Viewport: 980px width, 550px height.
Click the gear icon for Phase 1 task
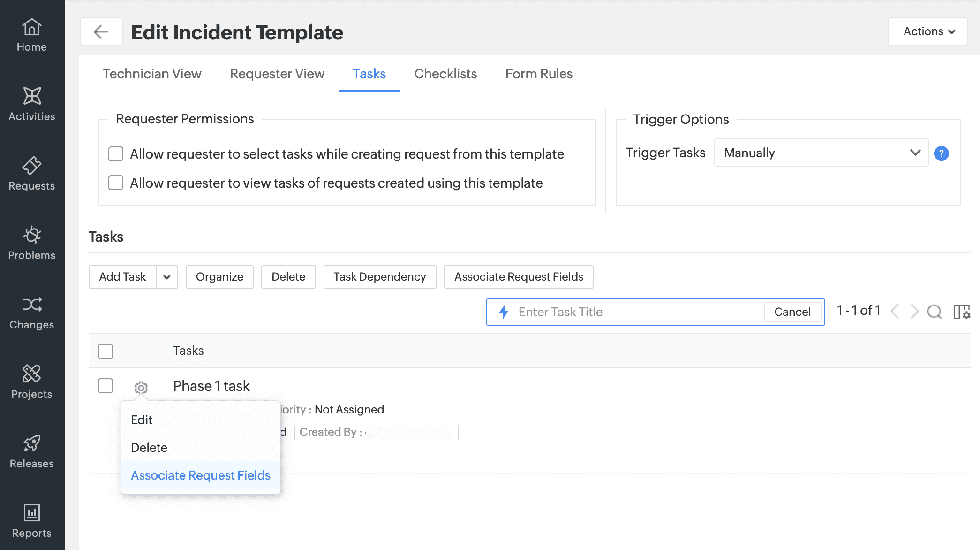(x=141, y=387)
